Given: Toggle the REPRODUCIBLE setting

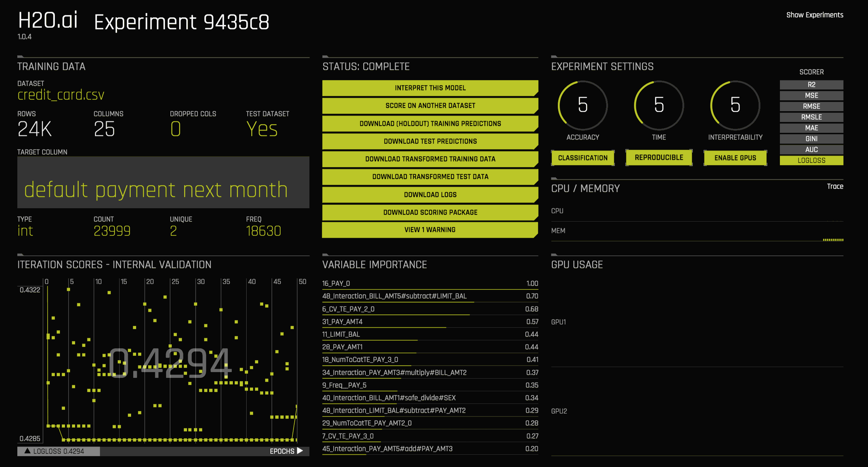Looking at the screenshot, I should coord(659,157).
